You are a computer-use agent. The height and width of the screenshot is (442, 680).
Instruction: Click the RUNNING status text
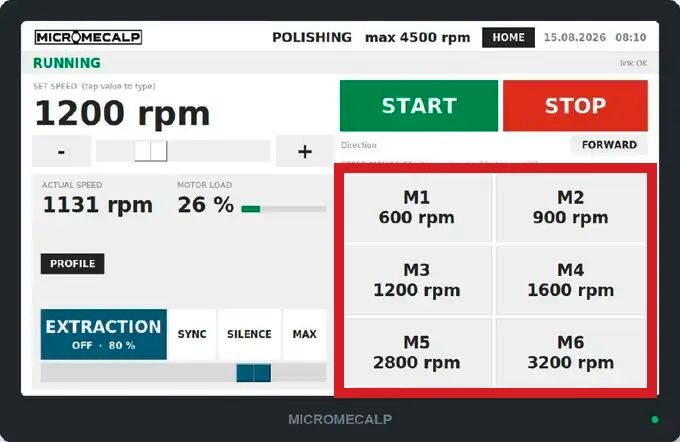point(67,63)
